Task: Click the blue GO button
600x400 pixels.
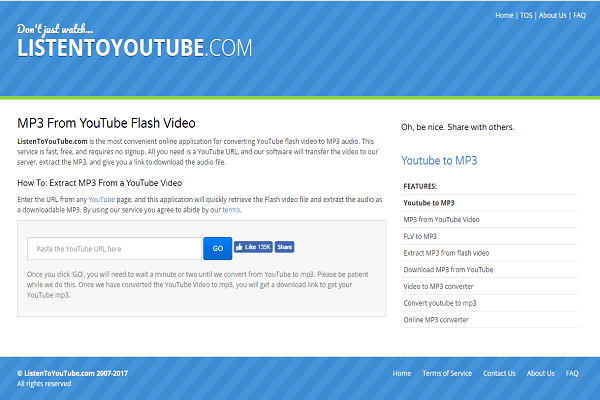Action: tap(217, 248)
